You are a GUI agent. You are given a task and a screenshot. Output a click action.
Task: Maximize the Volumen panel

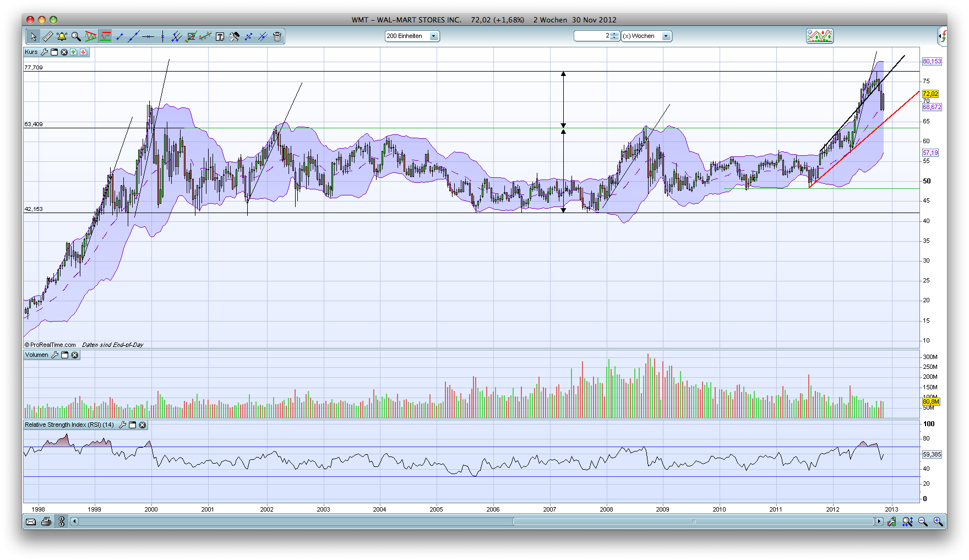(64, 355)
